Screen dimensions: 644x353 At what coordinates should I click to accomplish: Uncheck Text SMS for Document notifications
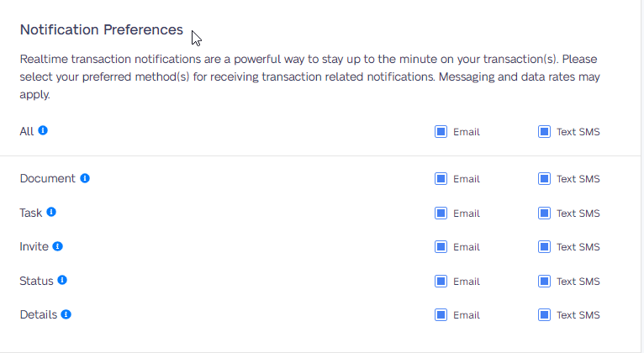click(544, 179)
